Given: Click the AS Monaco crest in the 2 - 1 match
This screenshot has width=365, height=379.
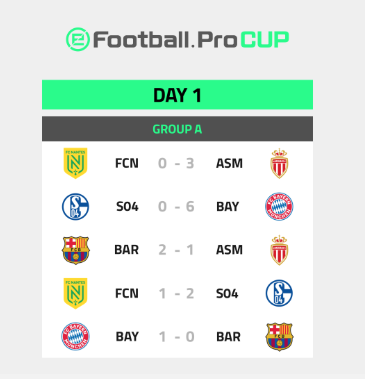Looking at the screenshot, I should coord(279,250).
